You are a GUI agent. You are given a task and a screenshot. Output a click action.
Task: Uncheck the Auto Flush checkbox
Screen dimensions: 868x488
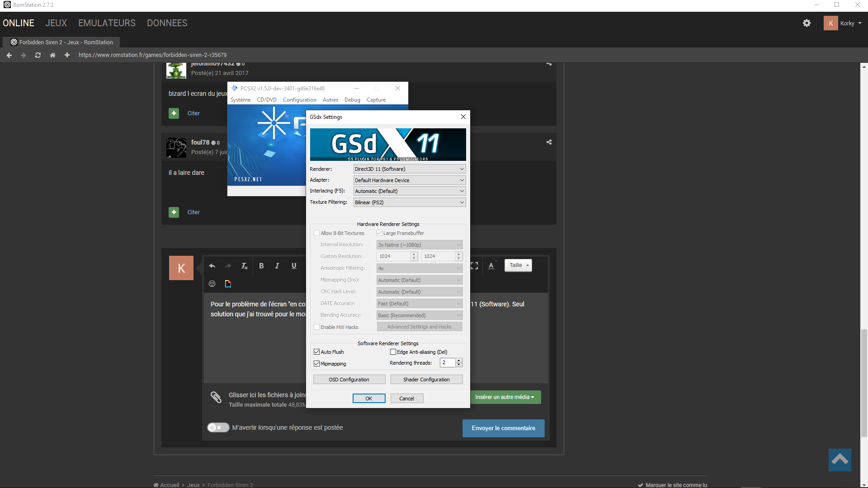tap(317, 352)
